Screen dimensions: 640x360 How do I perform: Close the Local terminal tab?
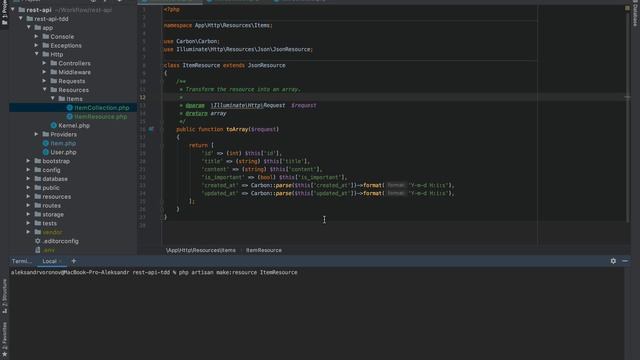[x=60, y=261]
